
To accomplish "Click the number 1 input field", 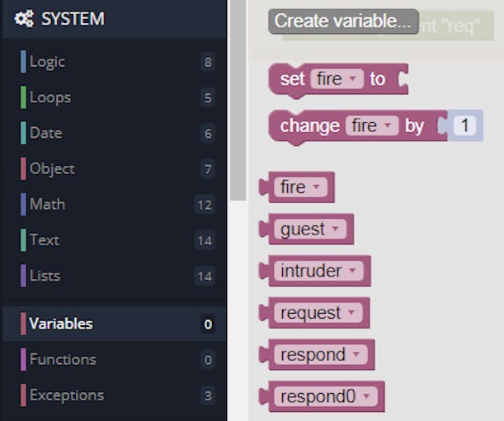I will [x=465, y=126].
